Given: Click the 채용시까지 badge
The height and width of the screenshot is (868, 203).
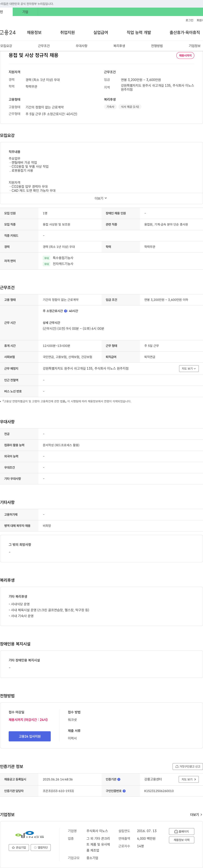Looking at the screenshot, I should tap(185, 56).
